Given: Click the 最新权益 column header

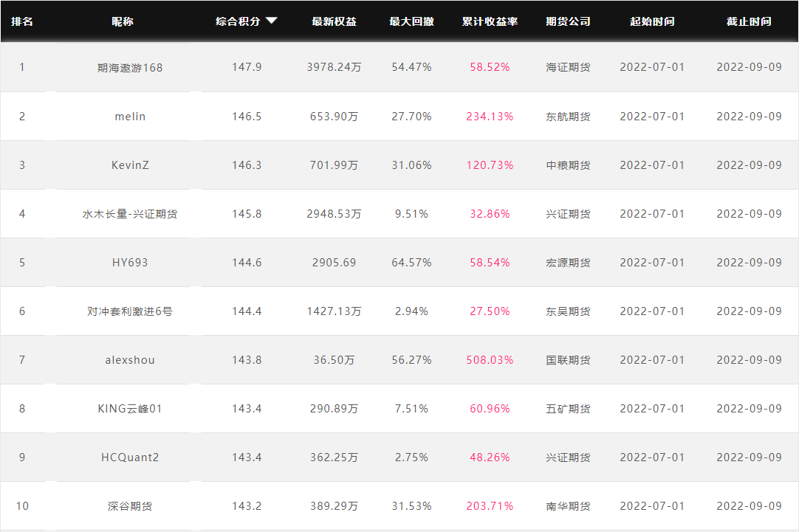Looking at the screenshot, I should pos(334,21).
